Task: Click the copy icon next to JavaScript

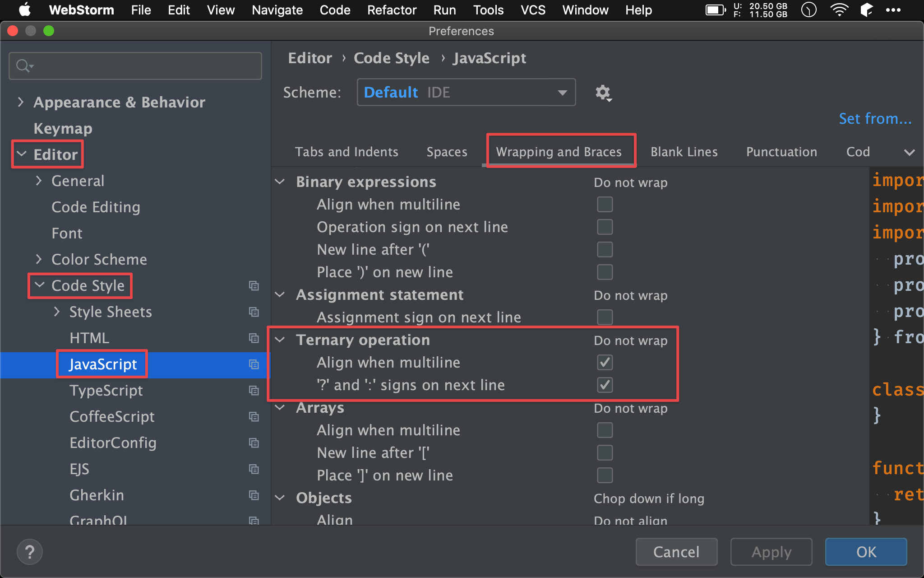Action: (254, 364)
